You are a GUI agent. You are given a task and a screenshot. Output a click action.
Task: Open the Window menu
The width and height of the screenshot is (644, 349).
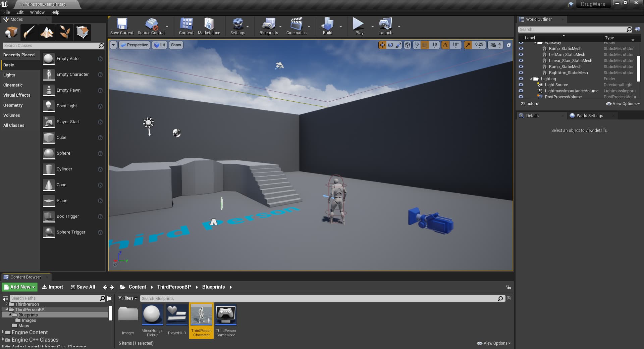pyautogui.click(x=37, y=12)
